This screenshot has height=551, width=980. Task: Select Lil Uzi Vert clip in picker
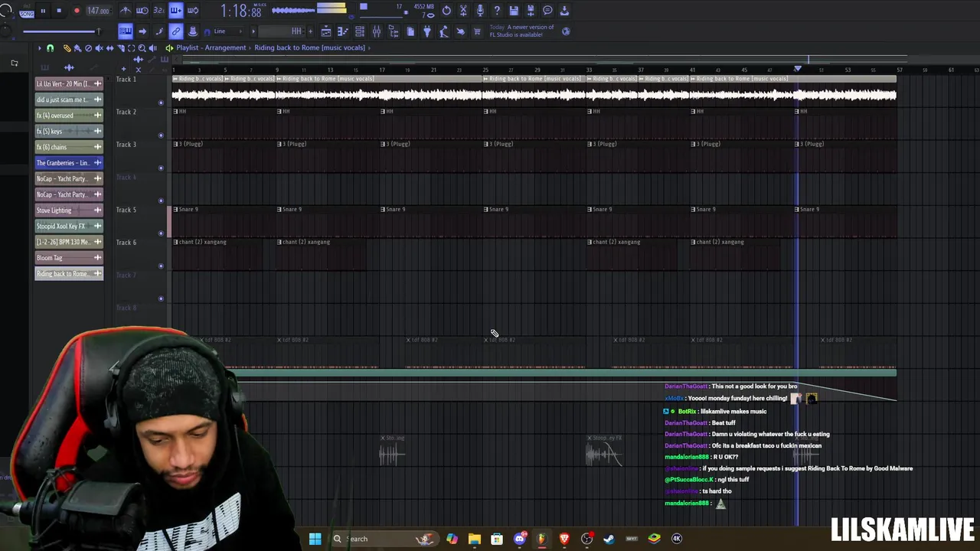(x=69, y=83)
